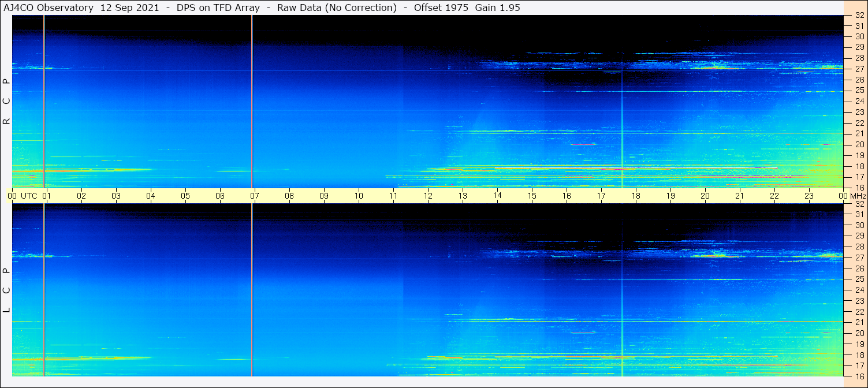Click the 'R C P' vertical panel label
The image size is (868, 388).
click(x=6, y=101)
